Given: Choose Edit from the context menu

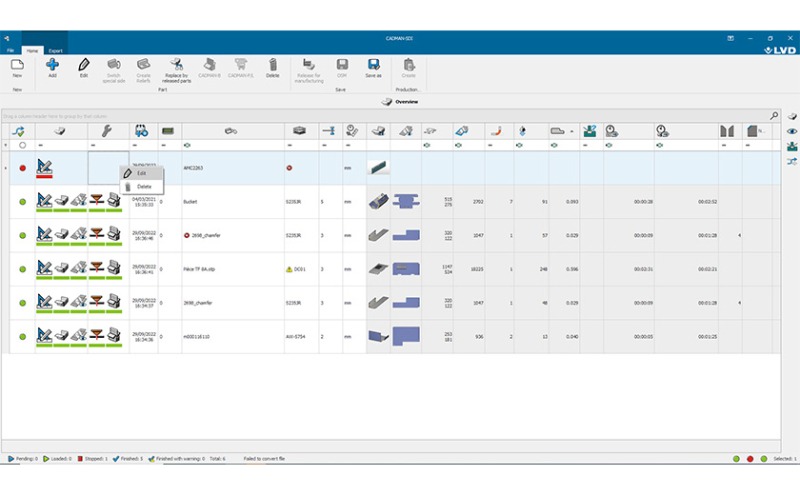Looking at the screenshot, I should pos(141,173).
